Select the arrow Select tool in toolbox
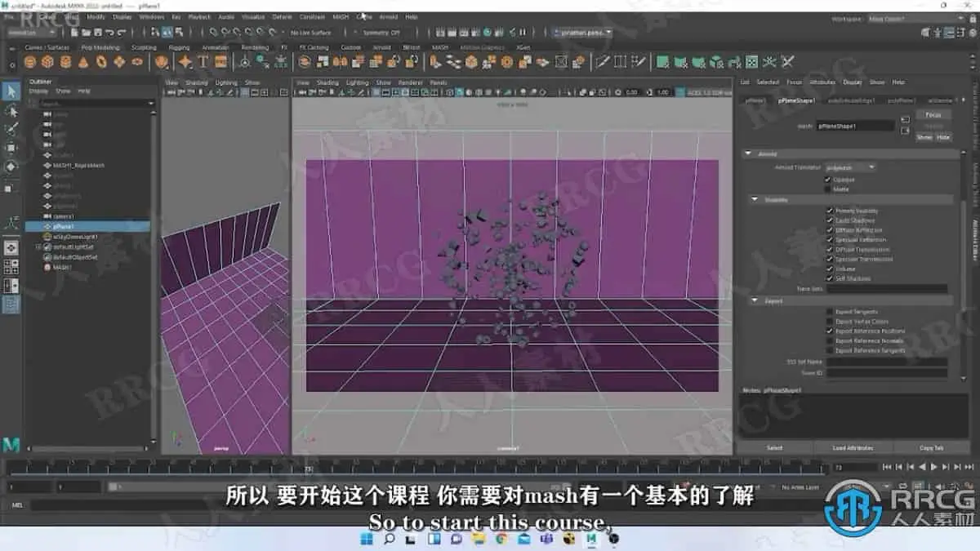The image size is (980, 551). (x=11, y=91)
